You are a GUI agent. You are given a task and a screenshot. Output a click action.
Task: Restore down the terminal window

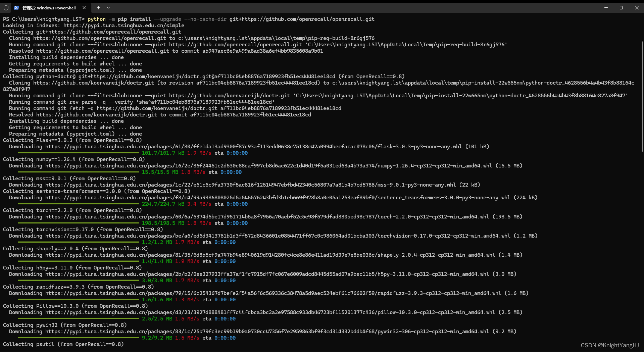point(622,8)
